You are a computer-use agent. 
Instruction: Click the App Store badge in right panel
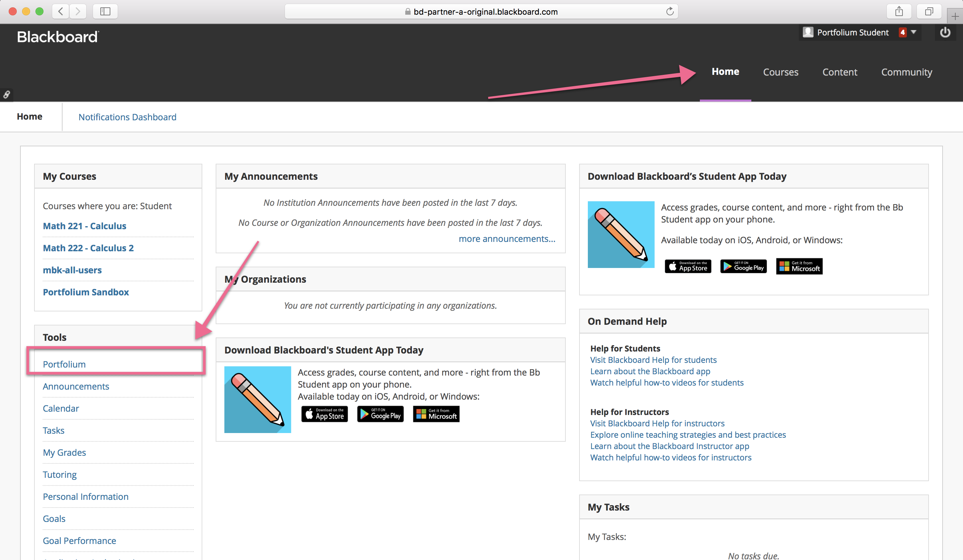688,266
